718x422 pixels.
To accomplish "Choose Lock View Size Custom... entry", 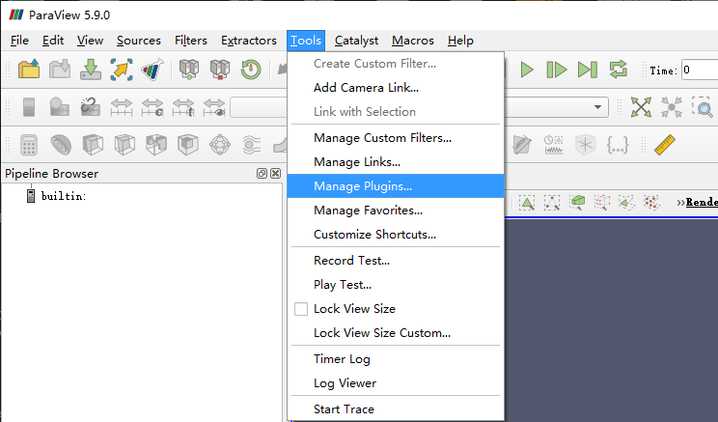I will tap(396, 333).
